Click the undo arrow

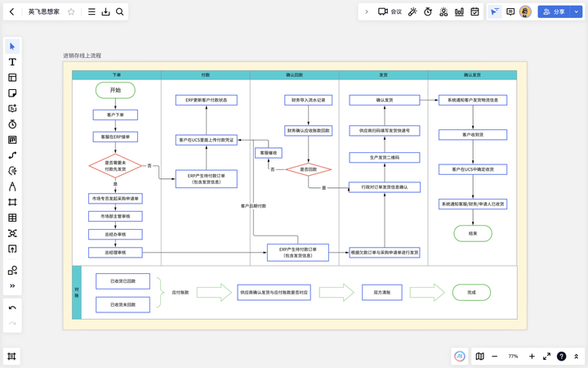(12, 308)
